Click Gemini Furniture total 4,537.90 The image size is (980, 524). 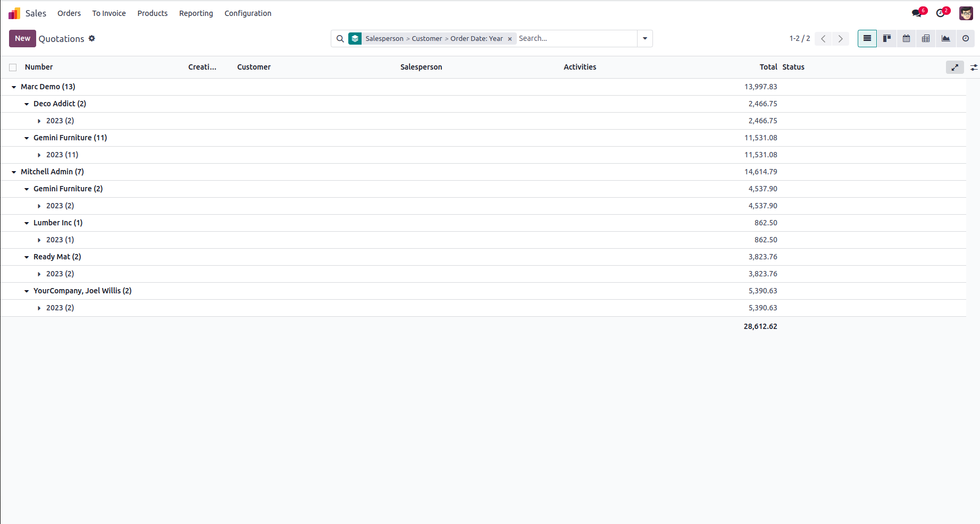763,189
